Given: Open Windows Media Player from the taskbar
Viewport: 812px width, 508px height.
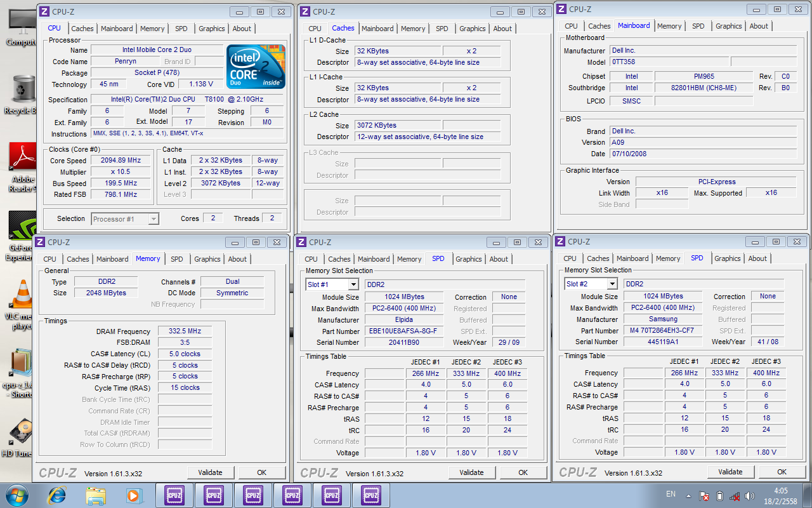Looking at the screenshot, I should (134, 495).
